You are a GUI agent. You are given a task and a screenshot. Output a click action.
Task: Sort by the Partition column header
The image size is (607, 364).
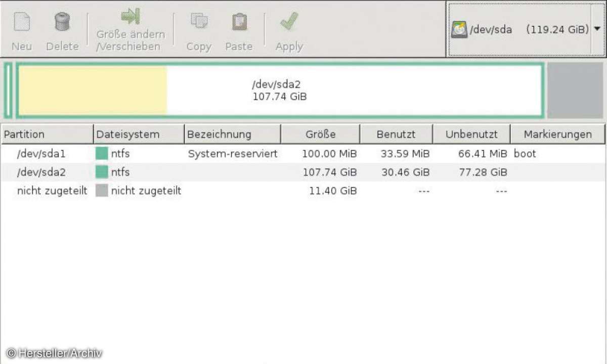tap(47, 134)
